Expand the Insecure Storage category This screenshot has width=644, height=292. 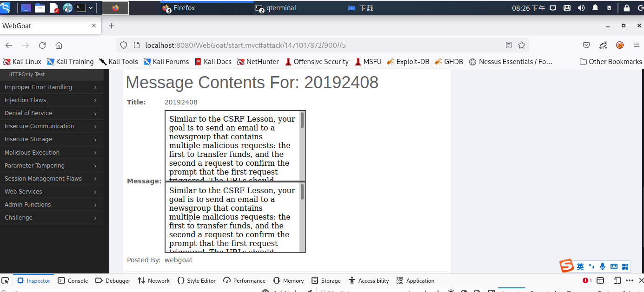point(52,139)
